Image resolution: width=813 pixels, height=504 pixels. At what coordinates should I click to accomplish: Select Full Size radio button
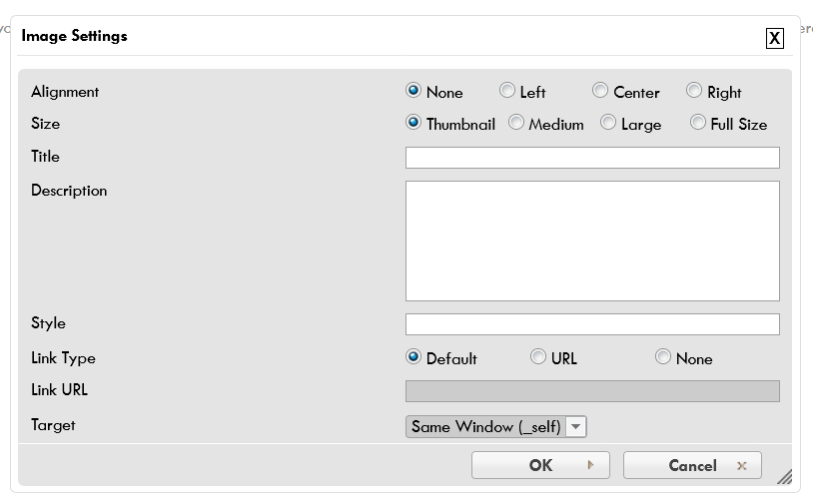point(698,123)
